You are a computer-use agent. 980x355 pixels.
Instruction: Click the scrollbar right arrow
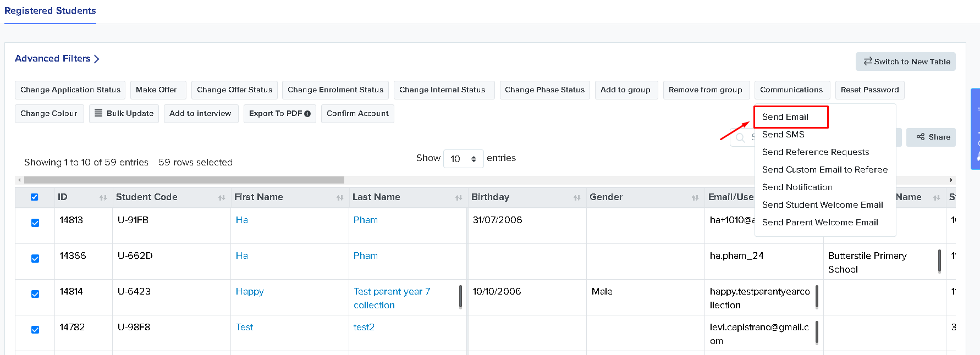(x=951, y=180)
